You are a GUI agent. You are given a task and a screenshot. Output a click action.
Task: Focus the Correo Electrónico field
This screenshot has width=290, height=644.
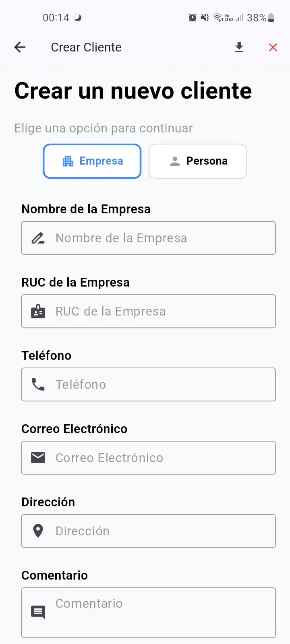(x=161, y=458)
